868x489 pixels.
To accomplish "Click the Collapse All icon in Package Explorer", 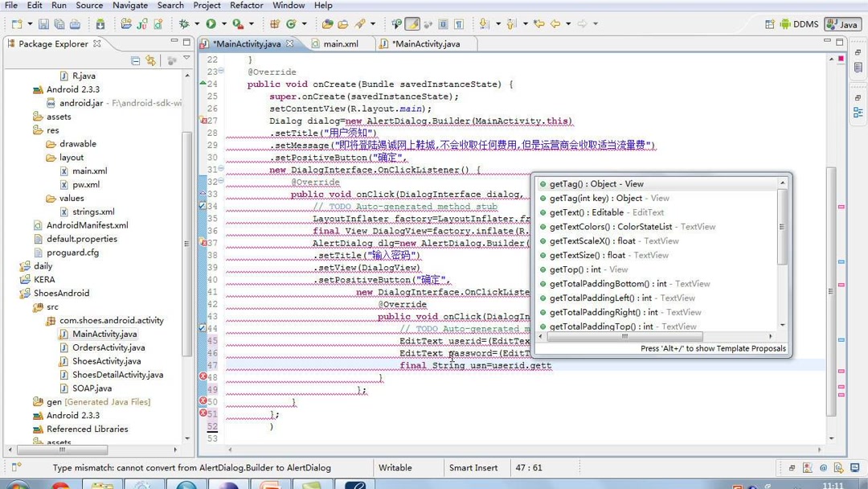I will coord(135,61).
